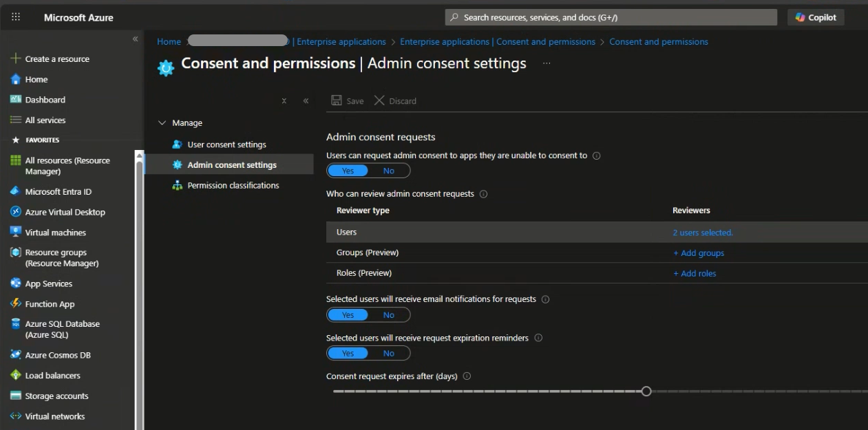Open the Virtual networks icon
Screen dimensions: 868x430
tap(16, 416)
